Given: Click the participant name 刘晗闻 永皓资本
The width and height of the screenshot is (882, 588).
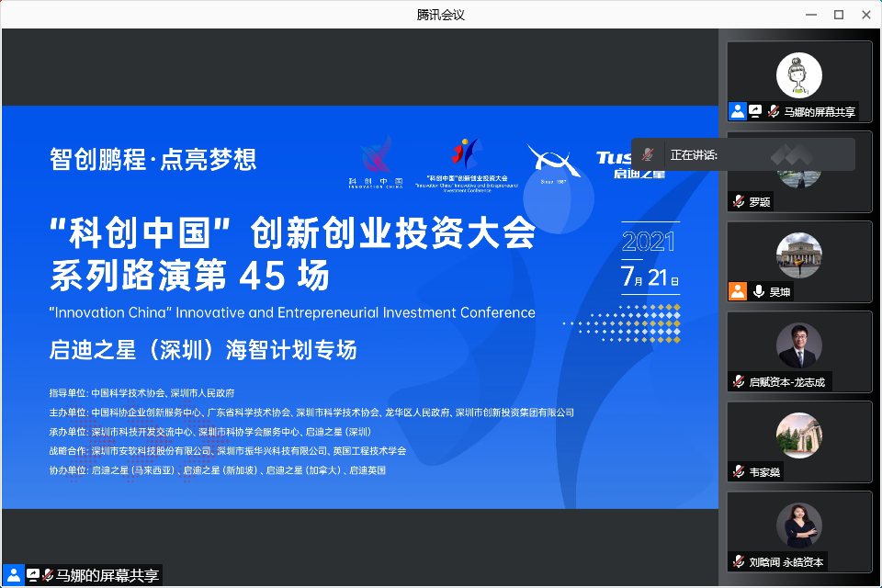Looking at the screenshot, I should tap(786, 562).
